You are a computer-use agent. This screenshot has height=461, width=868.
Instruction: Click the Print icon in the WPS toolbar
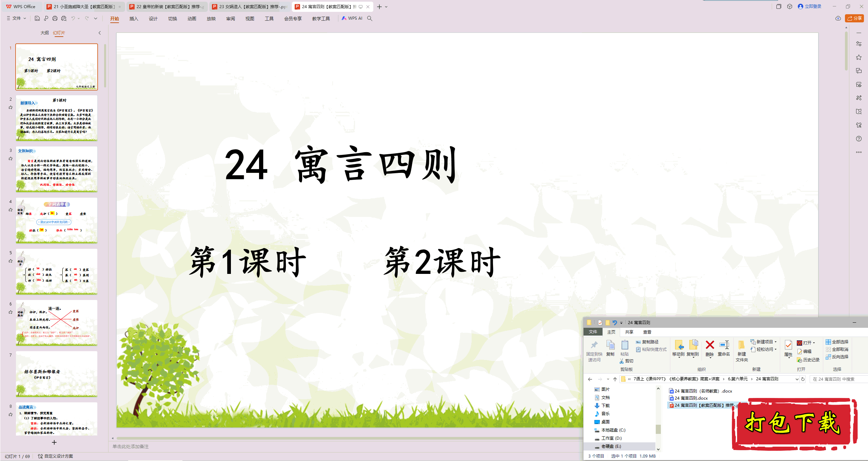tap(55, 18)
